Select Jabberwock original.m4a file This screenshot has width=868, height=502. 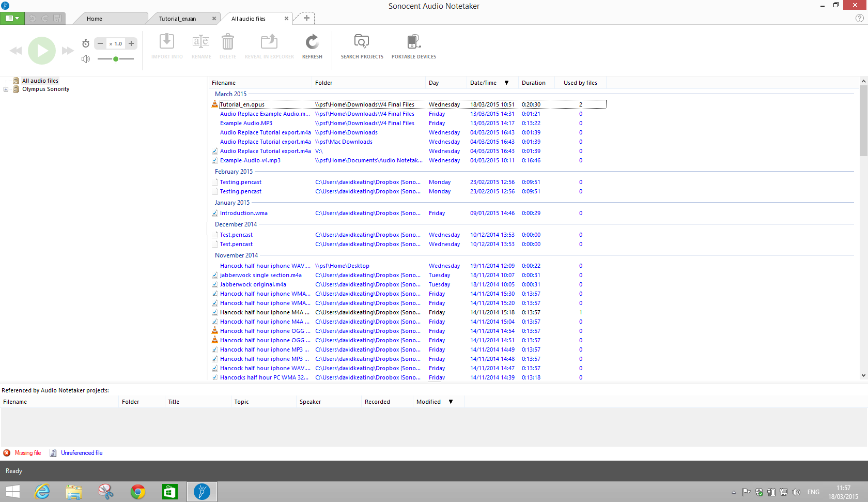[253, 284]
